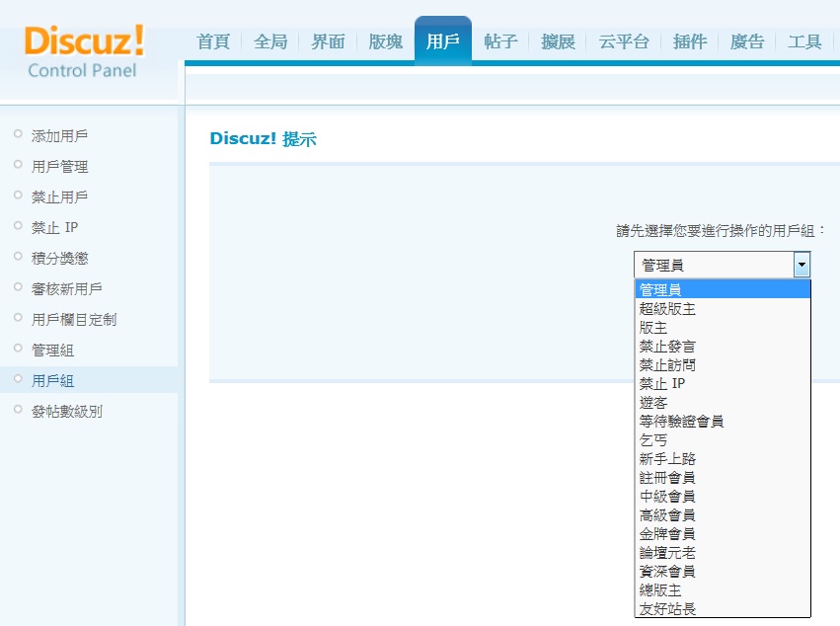Choose 高級會員 option
840x626 pixels.
tap(723, 515)
